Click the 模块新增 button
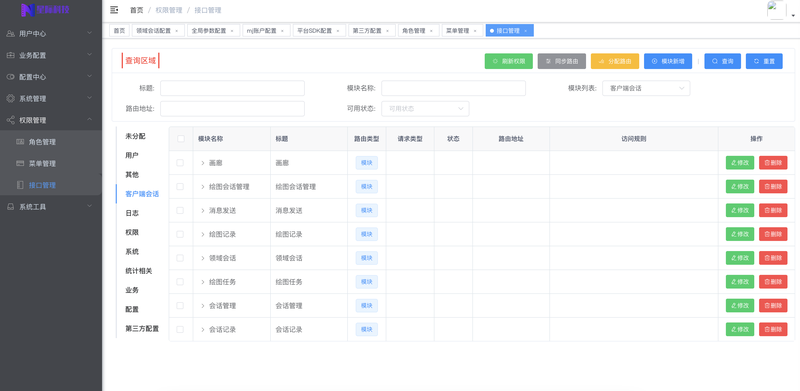Screen dimensions: 800x391 point(668,61)
